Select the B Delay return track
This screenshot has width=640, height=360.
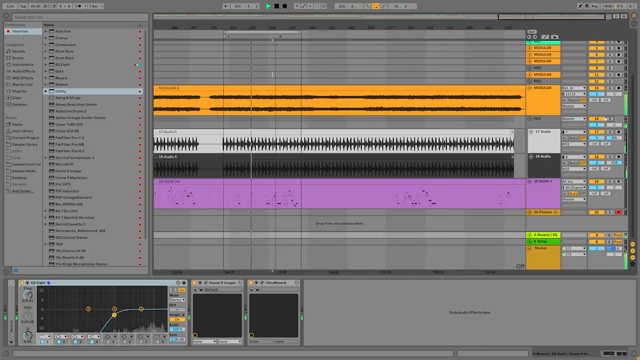point(543,242)
